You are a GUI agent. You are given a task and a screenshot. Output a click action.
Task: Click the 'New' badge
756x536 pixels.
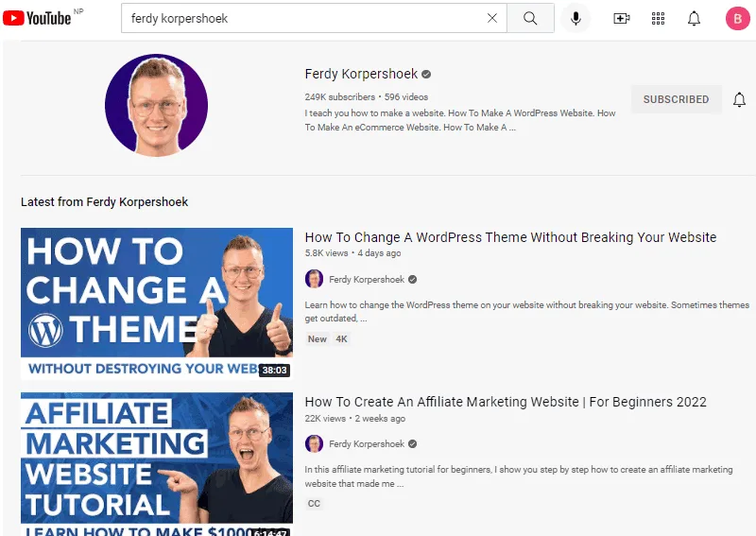(x=318, y=339)
